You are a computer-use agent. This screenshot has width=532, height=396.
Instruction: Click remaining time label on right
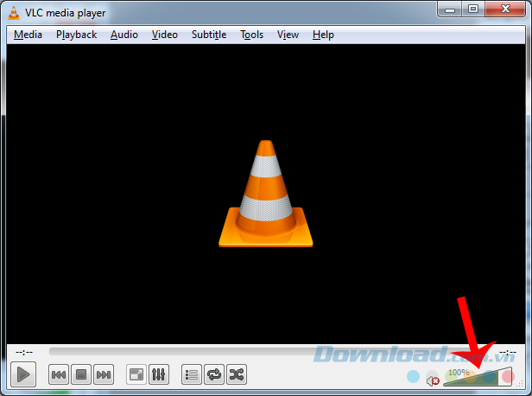508,352
